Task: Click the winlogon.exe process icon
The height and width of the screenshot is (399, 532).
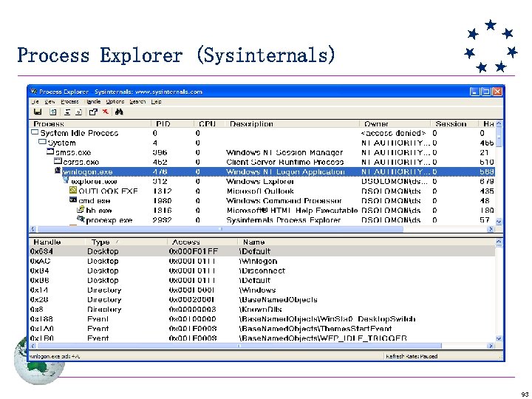Action: [58, 171]
